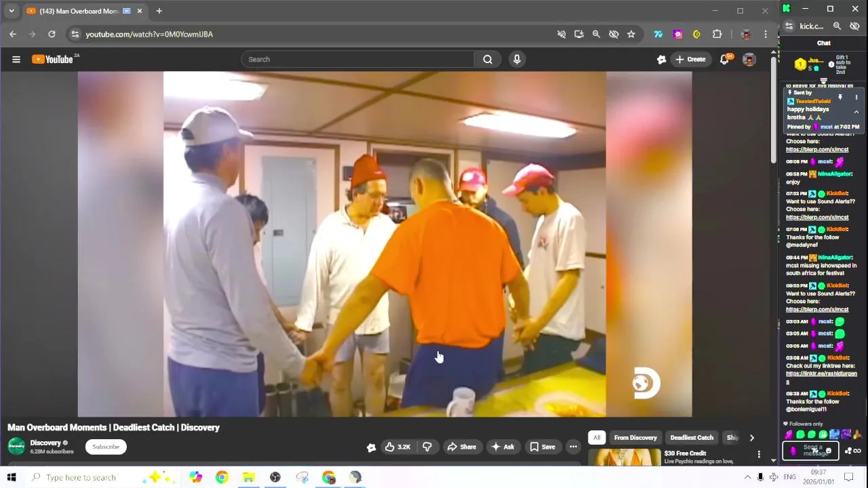The width and height of the screenshot is (868, 488).
Task: Click the Create button
Action: click(690, 60)
